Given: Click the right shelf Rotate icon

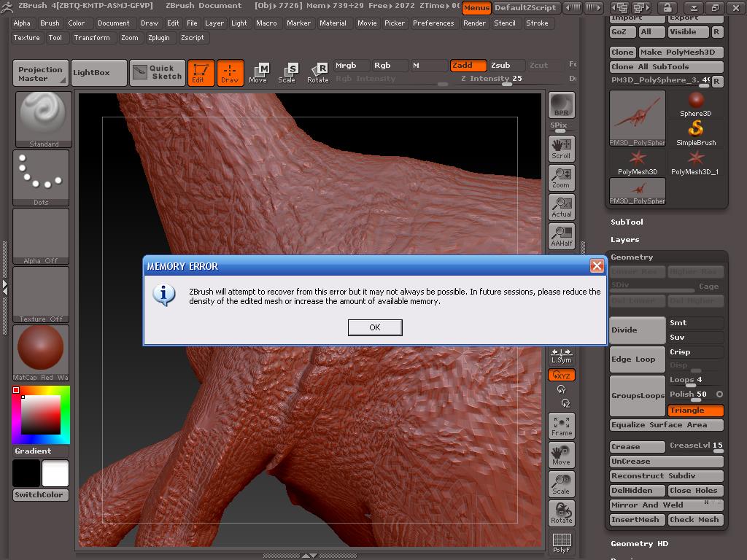Looking at the screenshot, I should (562, 513).
